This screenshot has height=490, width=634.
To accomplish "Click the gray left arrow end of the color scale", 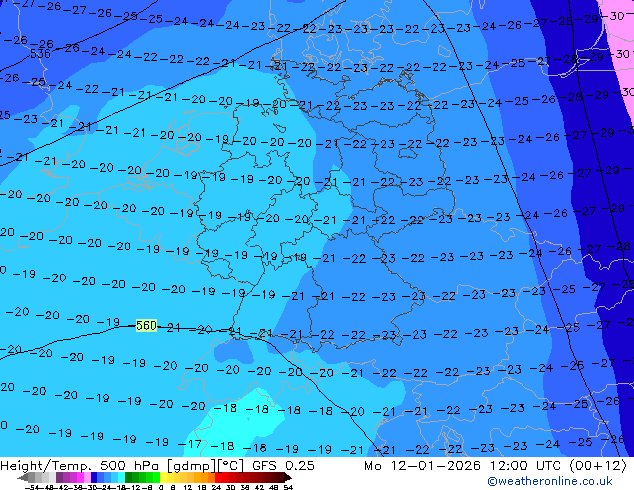I will [x=23, y=478].
